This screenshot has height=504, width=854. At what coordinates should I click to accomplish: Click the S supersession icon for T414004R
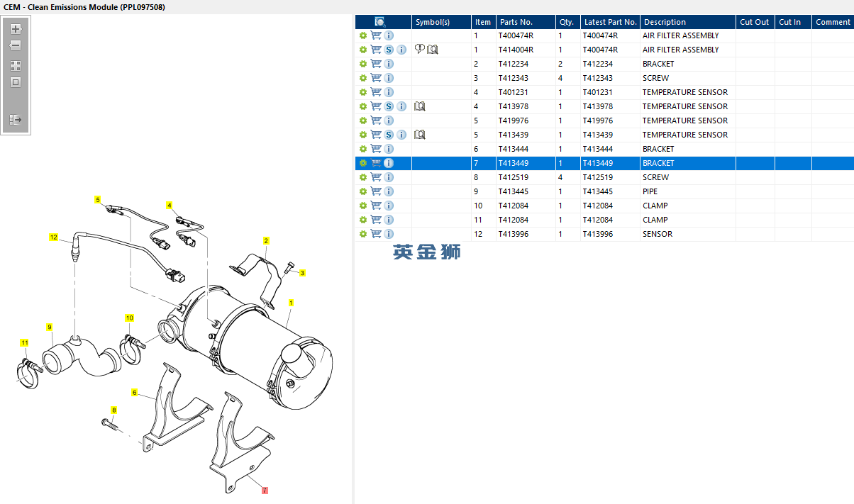(x=389, y=50)
